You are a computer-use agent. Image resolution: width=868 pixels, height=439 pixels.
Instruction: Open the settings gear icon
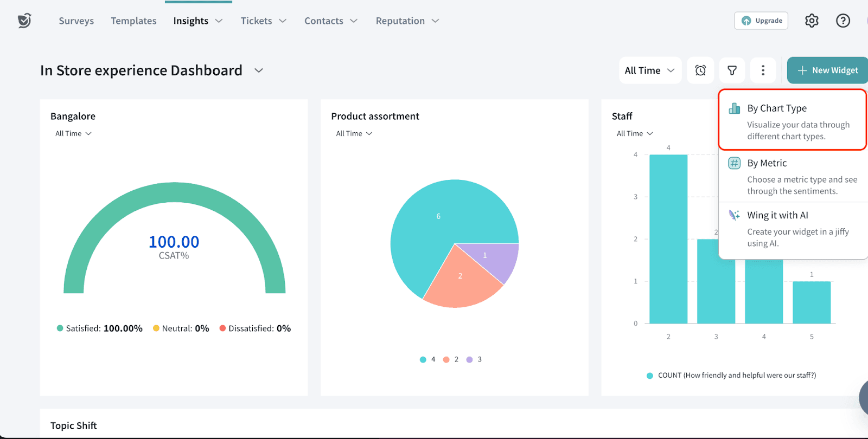812,21
